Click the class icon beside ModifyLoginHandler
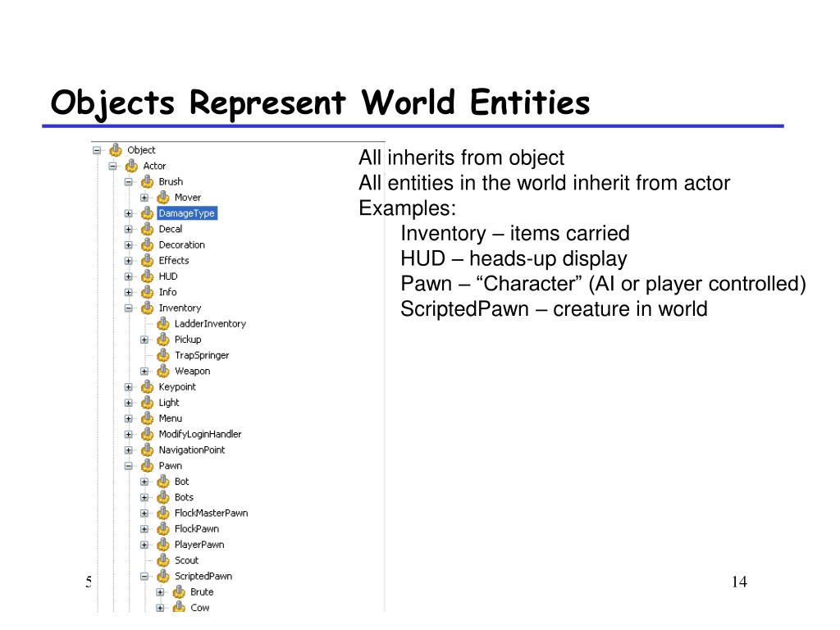Screen dimensions: 840x630 148,435
